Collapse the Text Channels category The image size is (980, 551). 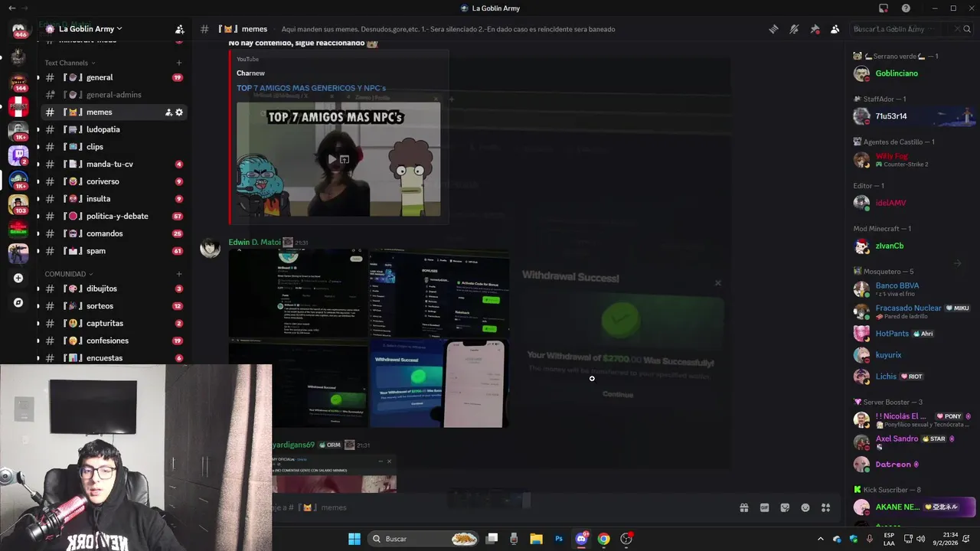70,63
